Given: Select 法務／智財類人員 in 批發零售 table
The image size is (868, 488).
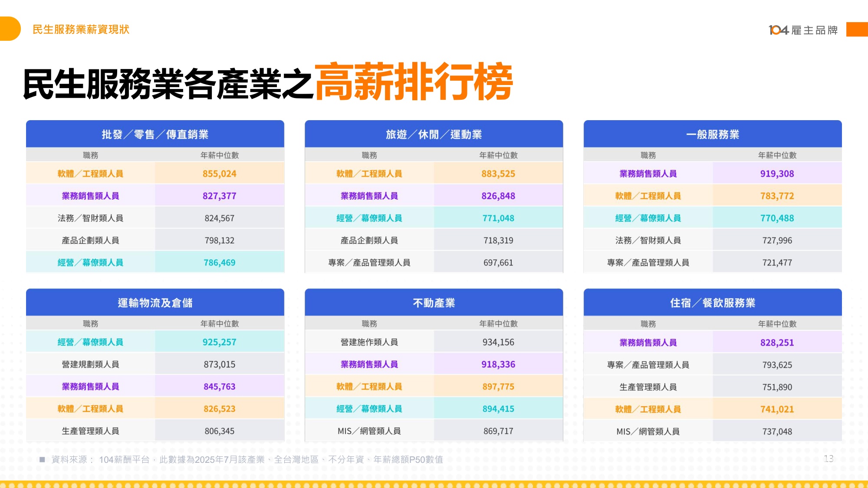Looking at the screenshot, I should (x=90, y=218).
